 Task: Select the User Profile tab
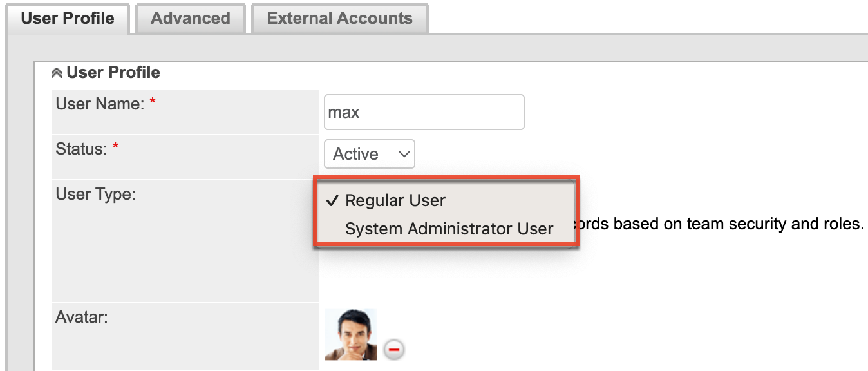coord(68,18)
